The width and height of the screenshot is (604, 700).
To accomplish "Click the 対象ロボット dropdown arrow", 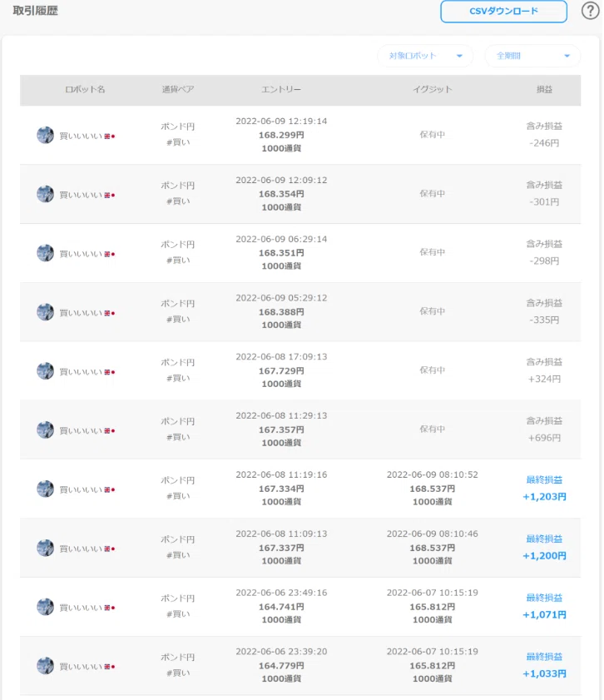I will 459,57.
